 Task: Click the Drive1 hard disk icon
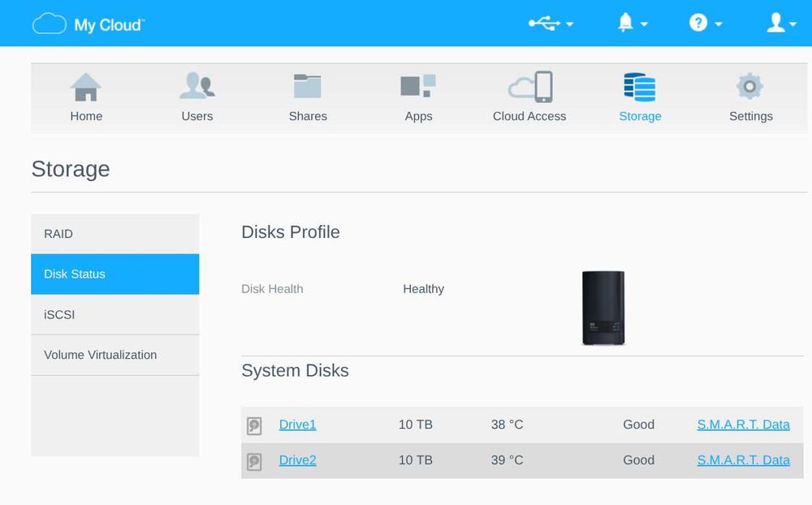253,425
